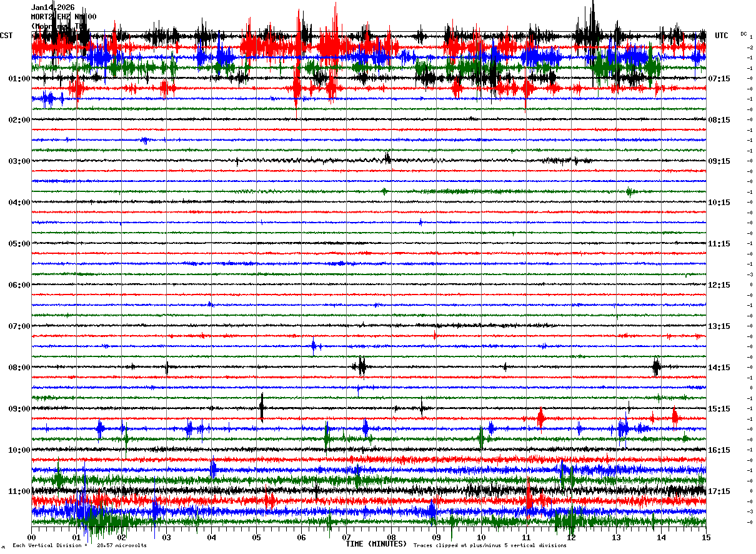This screenshot has height=554, width=756.
Task: Select the 09:00 CST row marker
Action: 19,409
